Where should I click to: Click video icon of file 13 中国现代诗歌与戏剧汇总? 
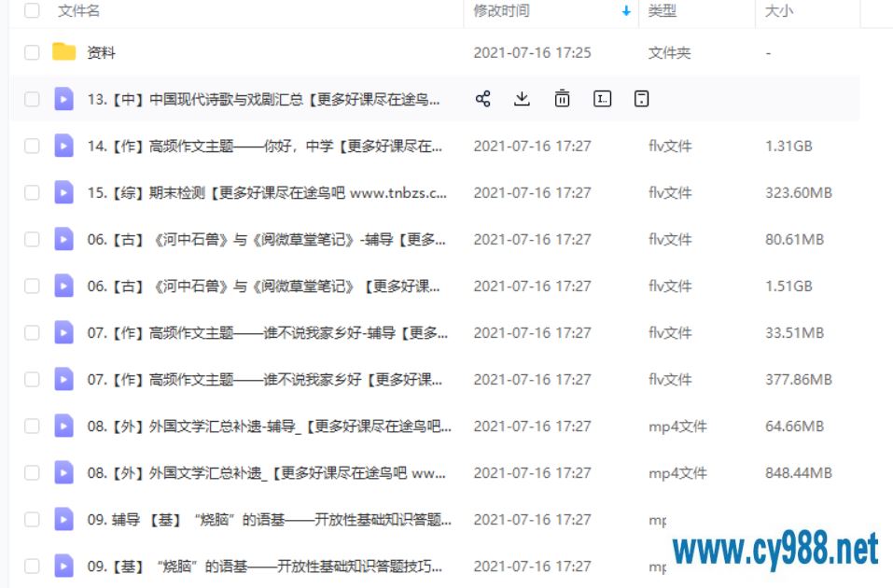(x=63, y=99)
